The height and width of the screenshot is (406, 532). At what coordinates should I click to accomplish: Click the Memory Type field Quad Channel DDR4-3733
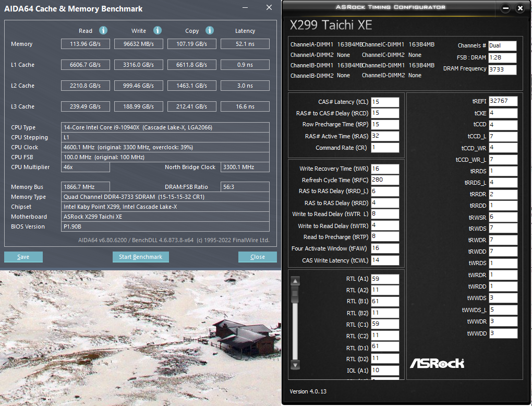click(165, 197)
